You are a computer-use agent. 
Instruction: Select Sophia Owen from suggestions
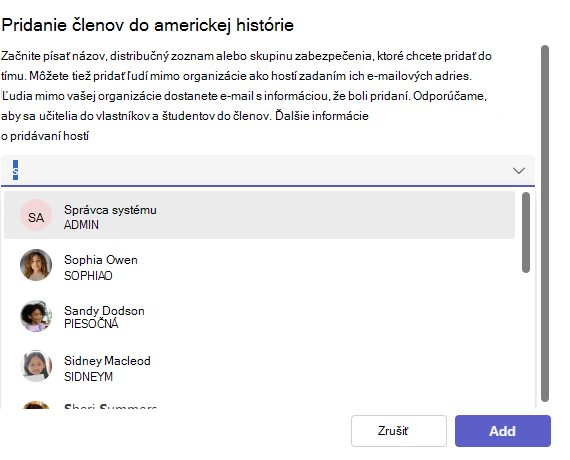click(259, 265)
